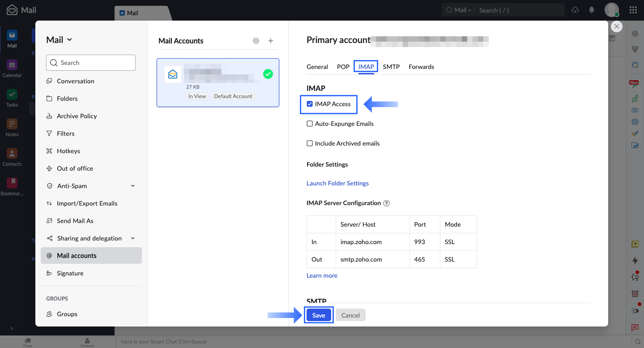Enable Auto-Expunge Emails
This screenshot has height=348, width=644.
coord(309,123)
